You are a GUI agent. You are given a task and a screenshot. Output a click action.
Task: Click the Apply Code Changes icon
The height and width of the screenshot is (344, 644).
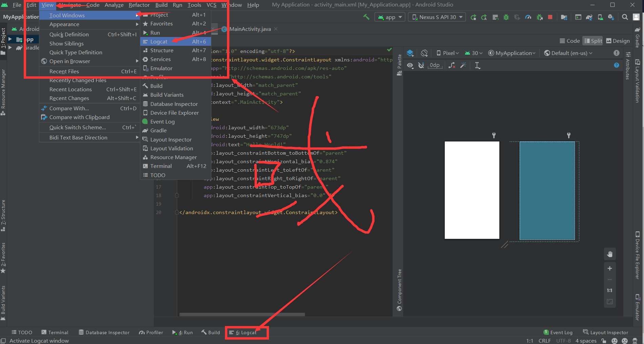pos(495,17)
